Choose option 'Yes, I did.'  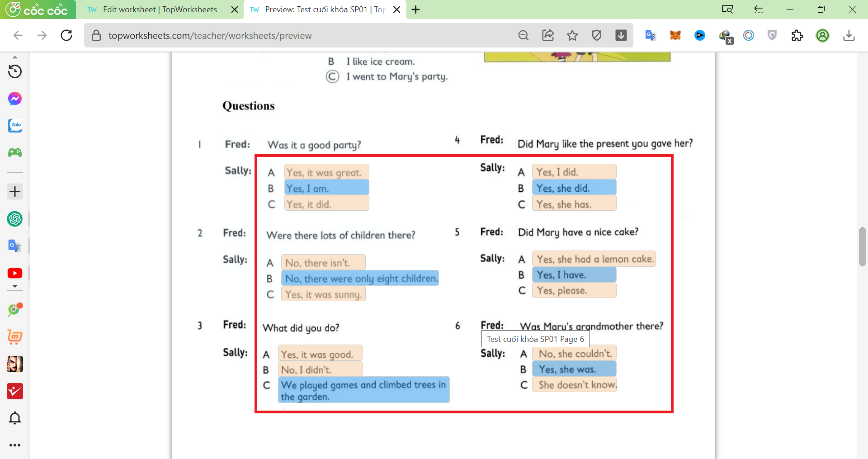pos(574,172)
